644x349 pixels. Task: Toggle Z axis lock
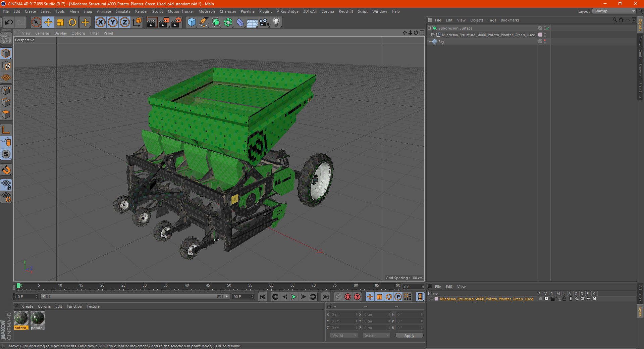pos(125,22)
